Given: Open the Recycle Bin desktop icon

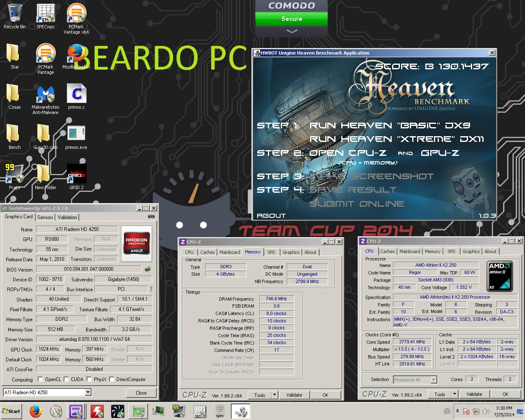Looking at the screenshot, I should click(x=15, y=16).
